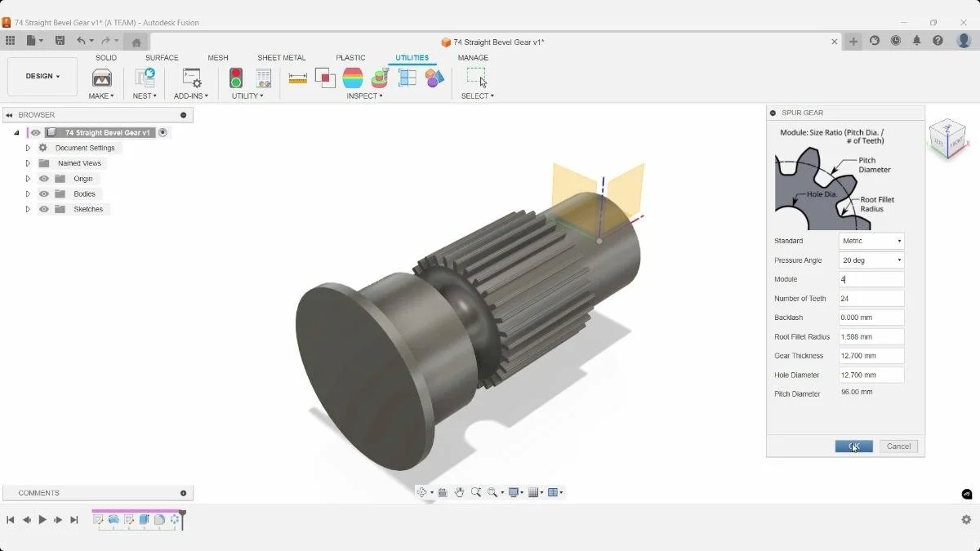
Task: Go to the Home tab icon
Action: pyautogui.click(x=136, y=42)
